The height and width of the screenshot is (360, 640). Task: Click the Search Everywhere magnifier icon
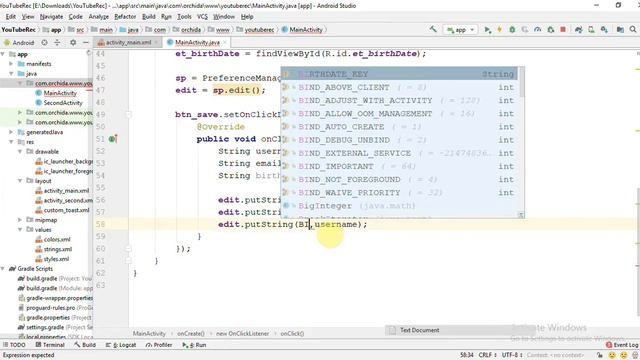pyautogui.click(x=633, y=29)
